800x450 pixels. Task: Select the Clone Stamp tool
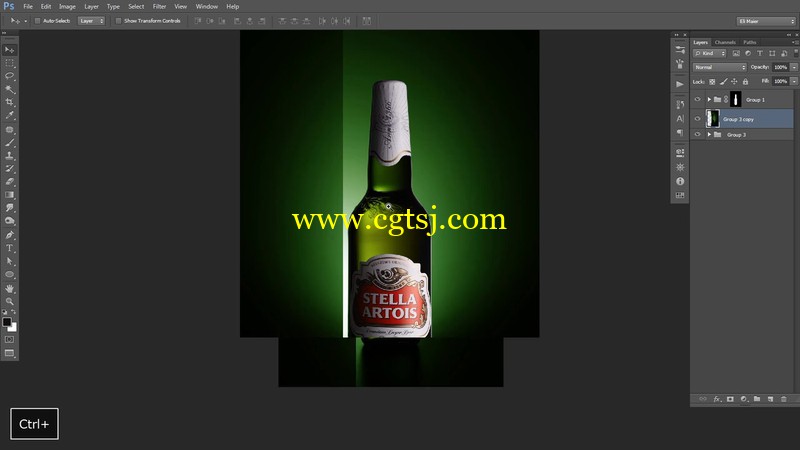[9, 156]
